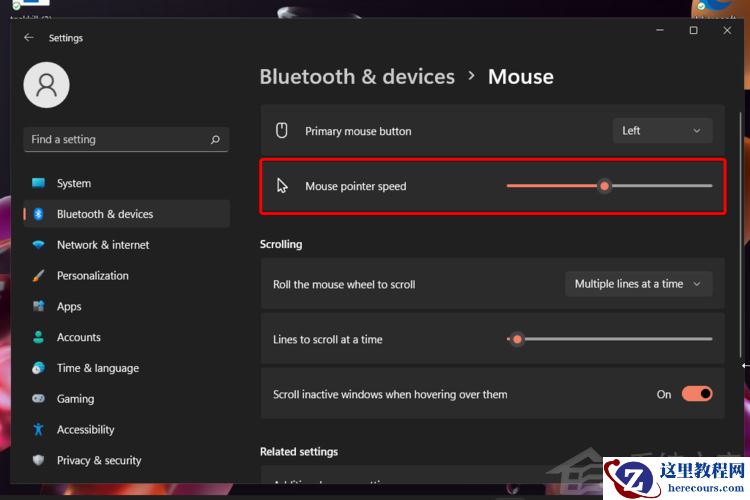Open the user account avatar
750x500 pixels.
46,85
